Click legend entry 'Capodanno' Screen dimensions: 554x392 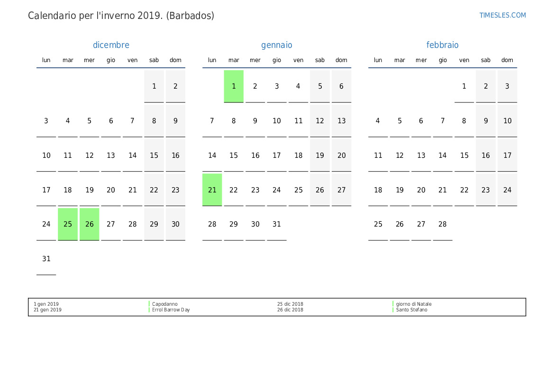click(x=165, y=304)
